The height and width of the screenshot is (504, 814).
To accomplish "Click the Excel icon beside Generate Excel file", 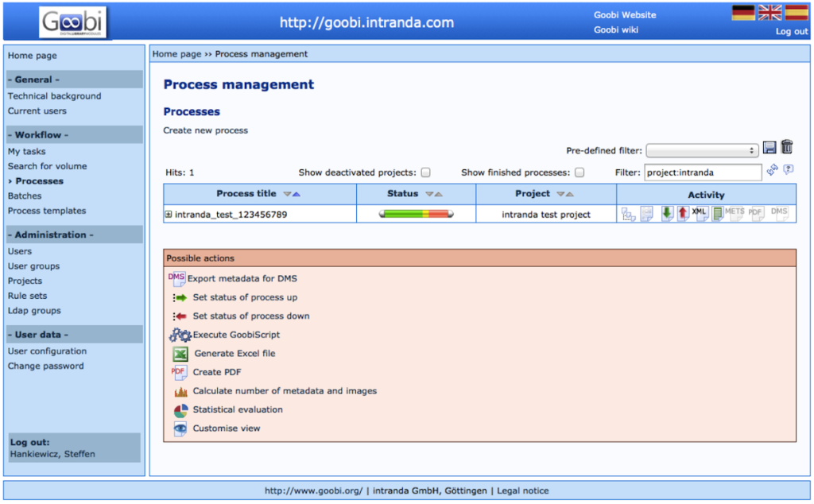I will click(180, 354).
